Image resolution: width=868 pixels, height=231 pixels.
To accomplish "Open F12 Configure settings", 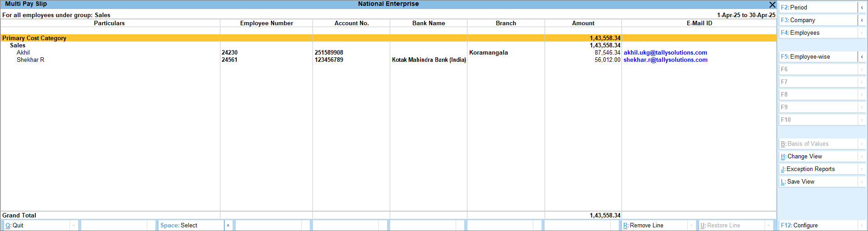I will point(817,226).
